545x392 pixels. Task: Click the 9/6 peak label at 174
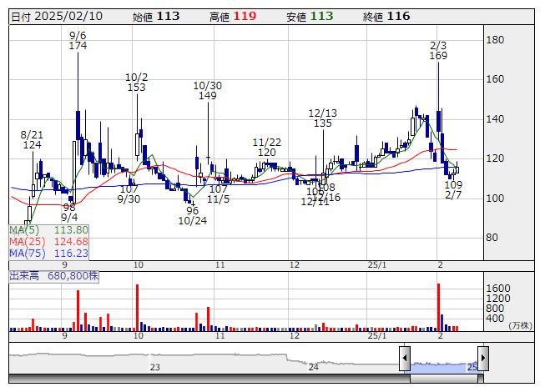pyautogui.click(x=78, y=40)
